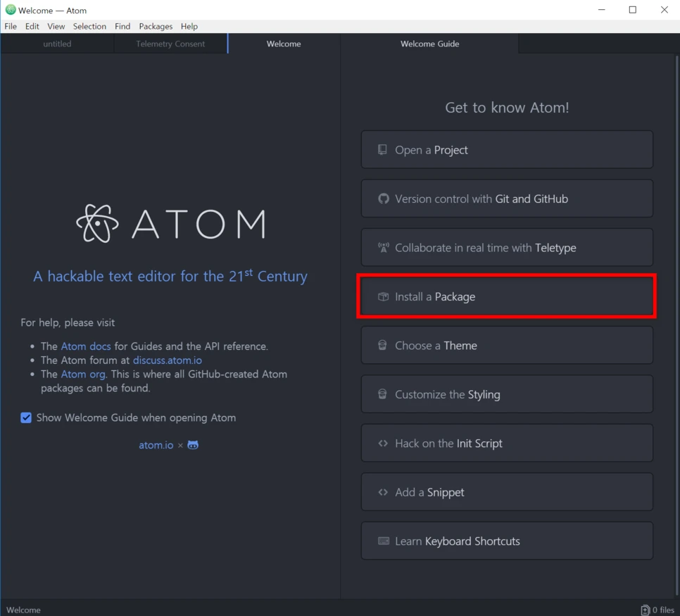Open the atom.io link
This screenshot has height=616, width=680.
pyautogui.click(x=156, y=445)
